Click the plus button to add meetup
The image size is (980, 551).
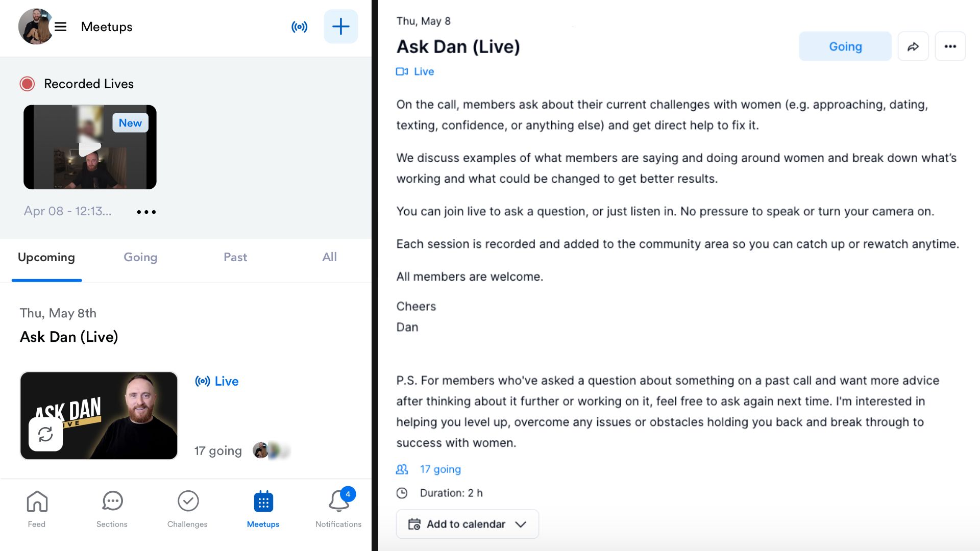(x=340, y=27)
